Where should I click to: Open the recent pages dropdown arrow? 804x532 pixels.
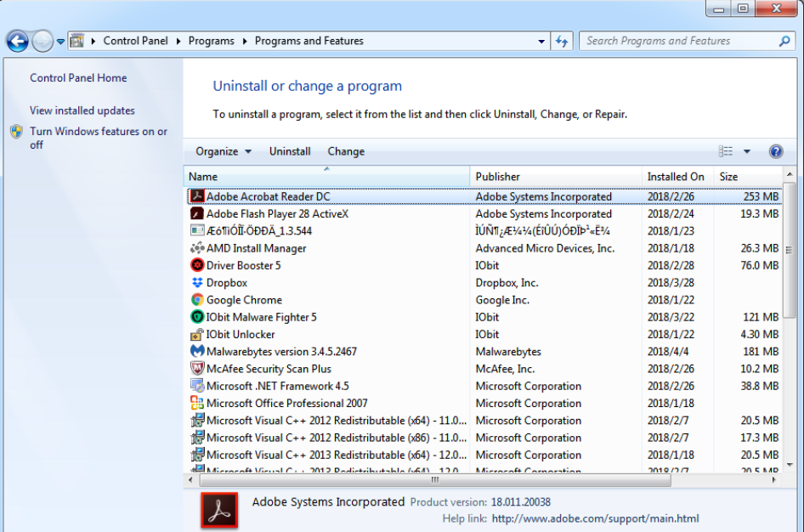[x=60, y=42]
